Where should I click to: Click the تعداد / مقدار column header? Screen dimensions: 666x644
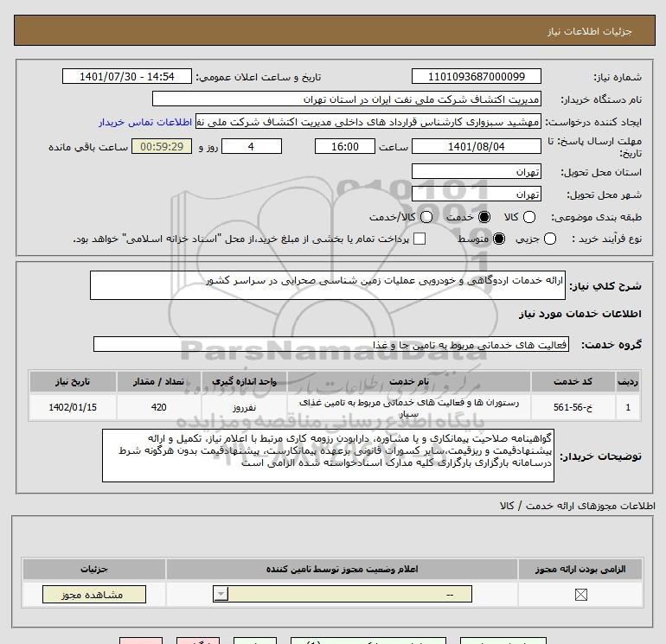[159, 381]
